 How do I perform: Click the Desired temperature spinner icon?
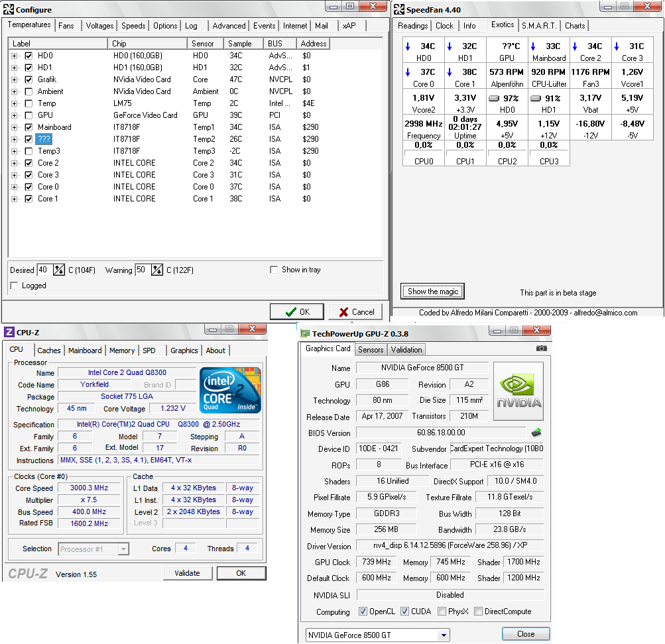pos(59,270)
